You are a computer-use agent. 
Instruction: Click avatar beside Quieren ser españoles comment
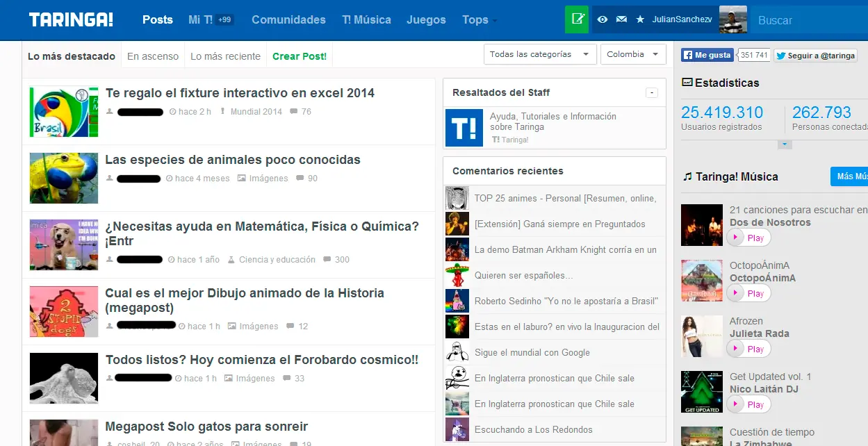(457, 275)
